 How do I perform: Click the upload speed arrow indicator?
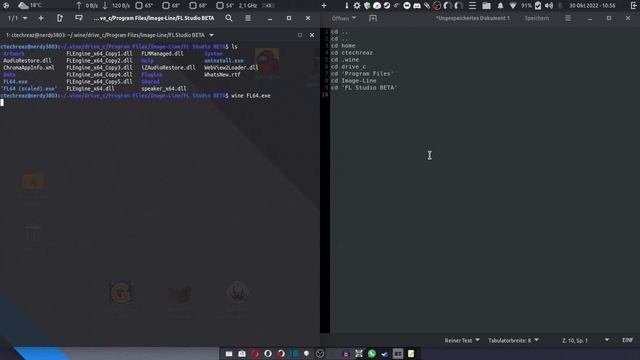click(79, 5)
